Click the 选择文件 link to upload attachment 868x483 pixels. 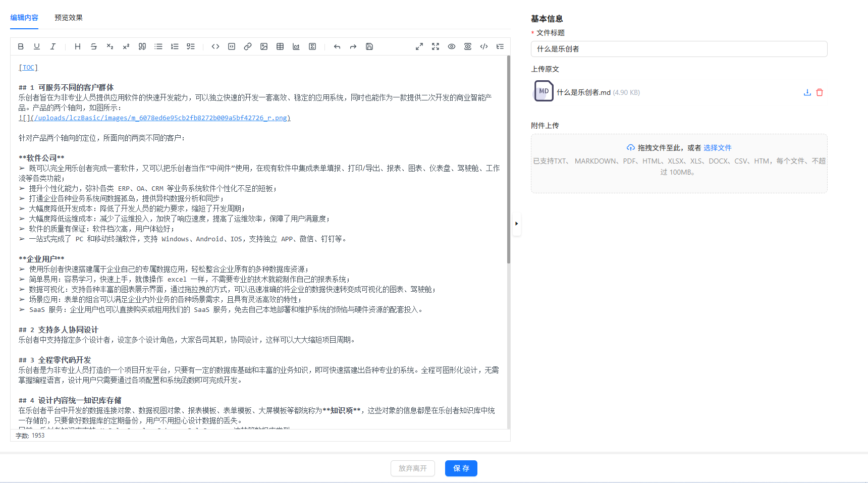717,148
